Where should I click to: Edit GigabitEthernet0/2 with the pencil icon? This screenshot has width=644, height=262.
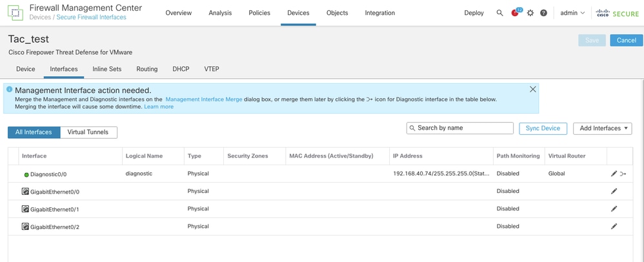coord(614,227)
